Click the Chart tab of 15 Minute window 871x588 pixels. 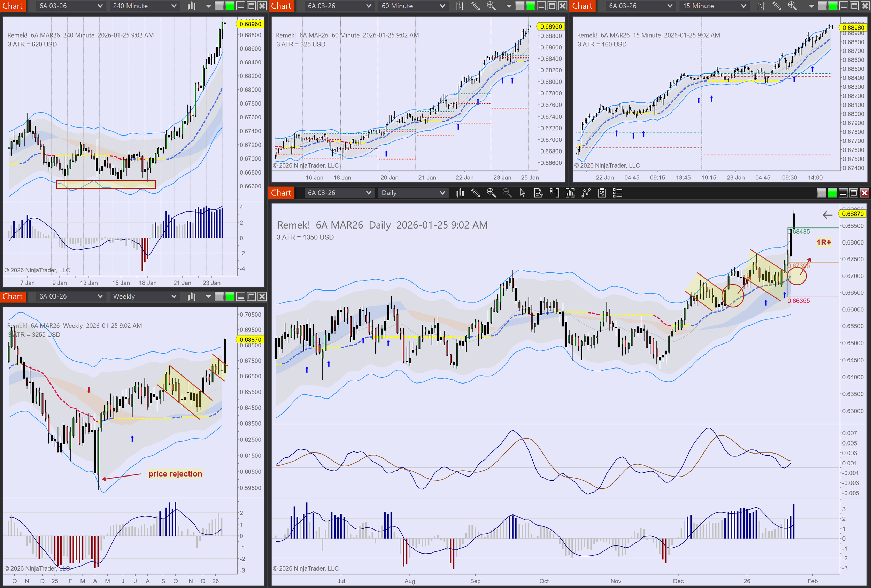coord(582,6)
